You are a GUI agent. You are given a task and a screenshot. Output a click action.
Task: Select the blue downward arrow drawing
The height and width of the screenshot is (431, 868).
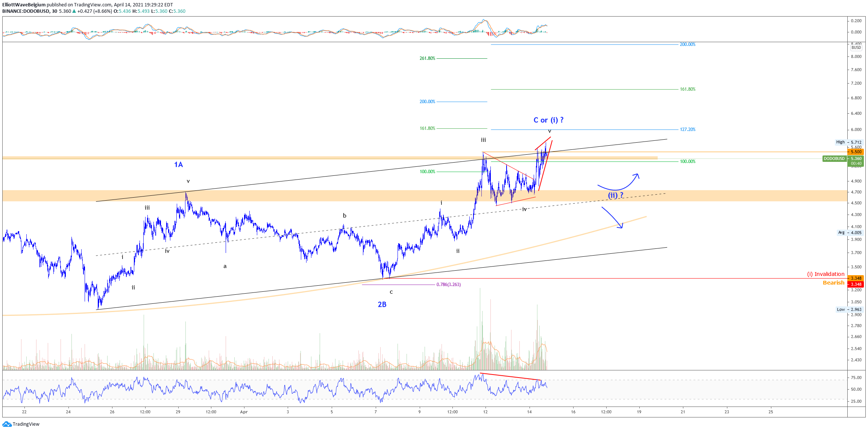click(x=612, y=218)
